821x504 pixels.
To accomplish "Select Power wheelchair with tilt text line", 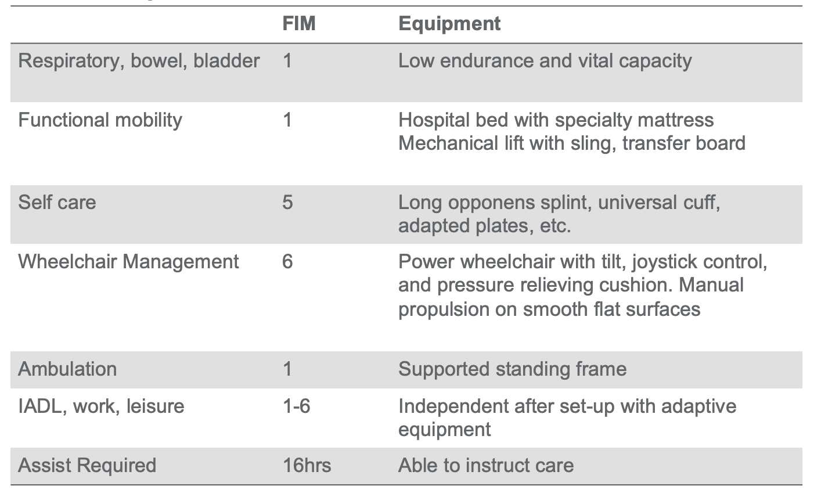I will pyautogui.click(x=583, y=262).
